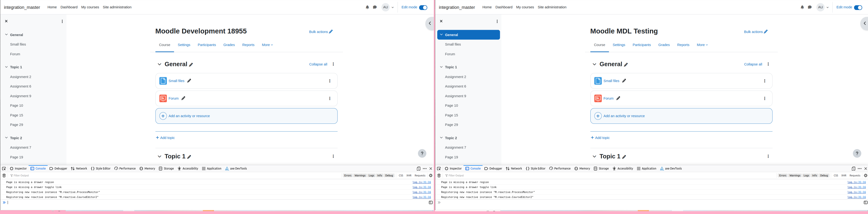Viewport: 868px width, 214px height.
Task: Edit General section name in right window
Action: pyautogui.click(x=626, y=64)
